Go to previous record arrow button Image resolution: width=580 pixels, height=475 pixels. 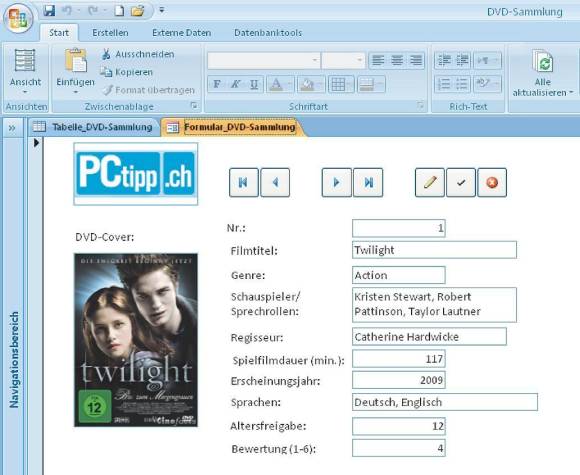275,182
